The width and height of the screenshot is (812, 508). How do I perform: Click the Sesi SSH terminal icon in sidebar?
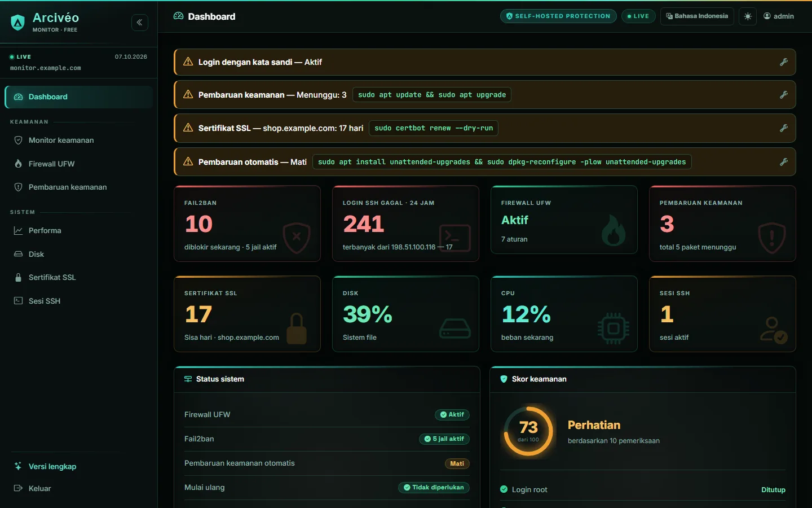(18, 301)
